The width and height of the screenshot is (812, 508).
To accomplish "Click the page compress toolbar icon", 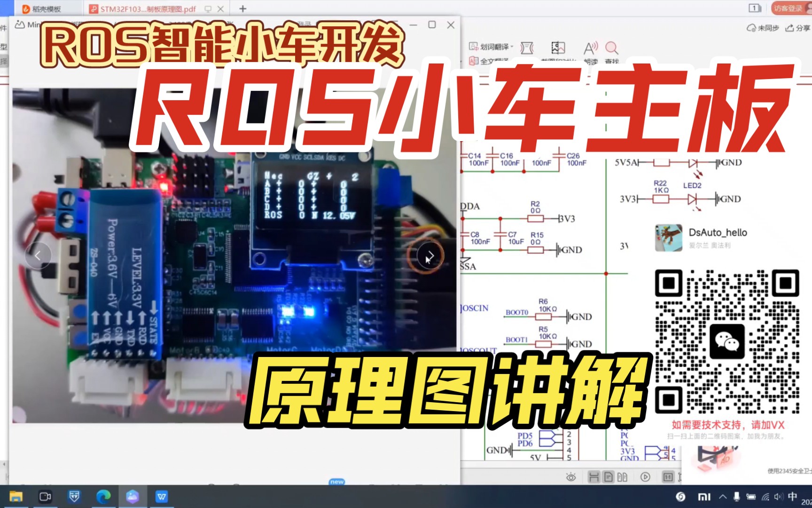I will 527,48.
